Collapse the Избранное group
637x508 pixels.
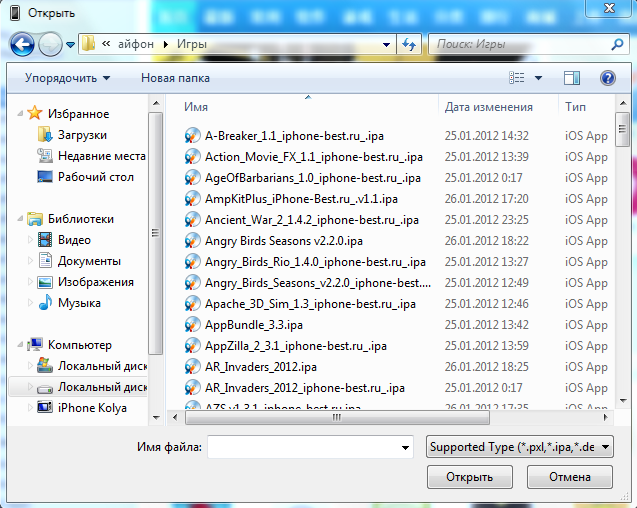pyautogui.click(x=20, y=113)
